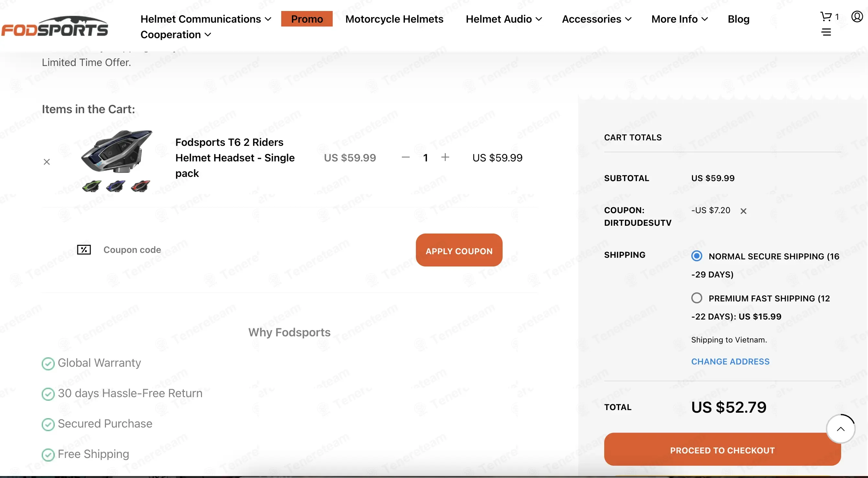Screen dimensions: 868x478
Task: Select Normal Secure Shipping option
Action: click(697, 256)
